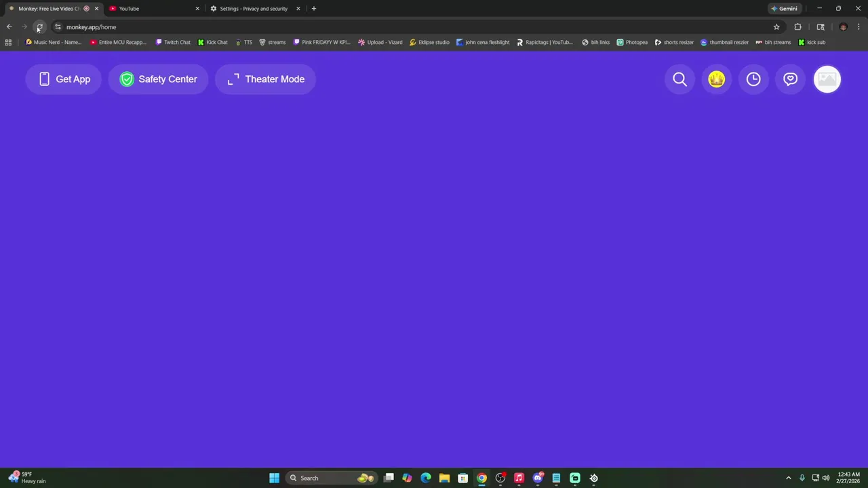The width and height of the screenshot is (868, 488).
Task: Open the search magnifier on Monkey page
Action: tap(679, 79)
